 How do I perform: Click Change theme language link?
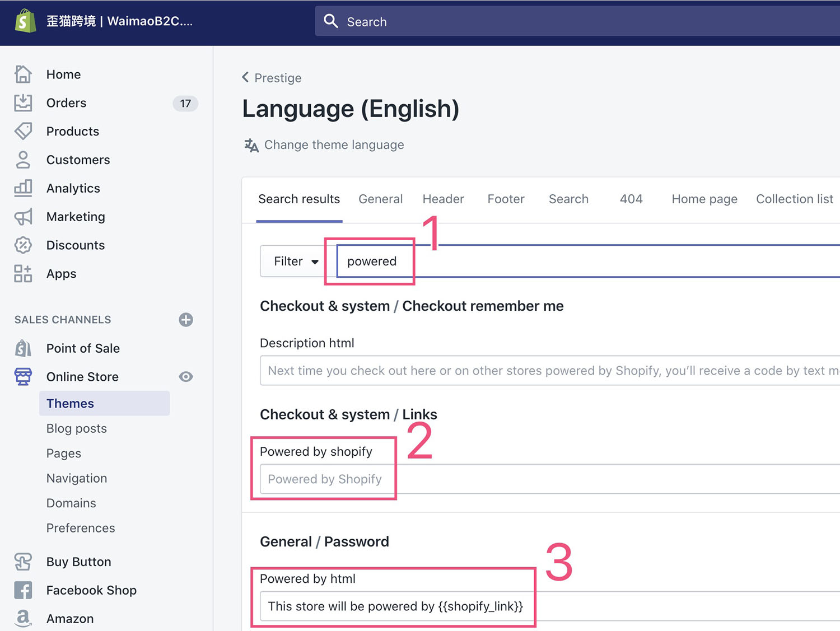(x=334, y=144)
